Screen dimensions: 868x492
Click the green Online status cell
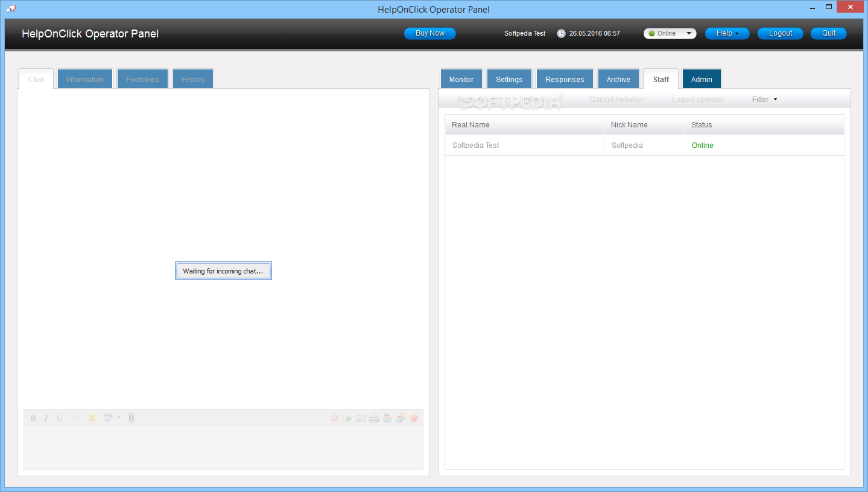click(703, 145)
